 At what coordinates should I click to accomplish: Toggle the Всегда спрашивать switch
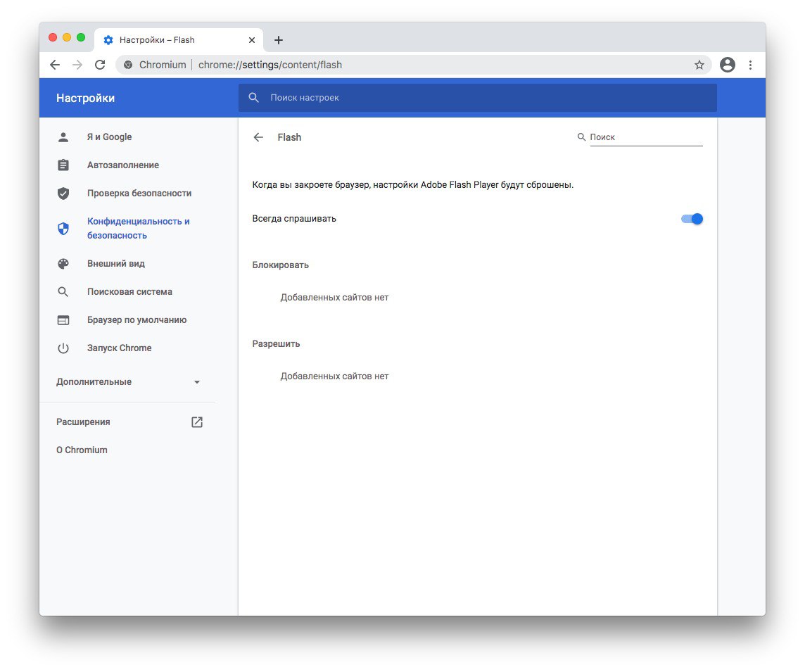tap(692, 219)
